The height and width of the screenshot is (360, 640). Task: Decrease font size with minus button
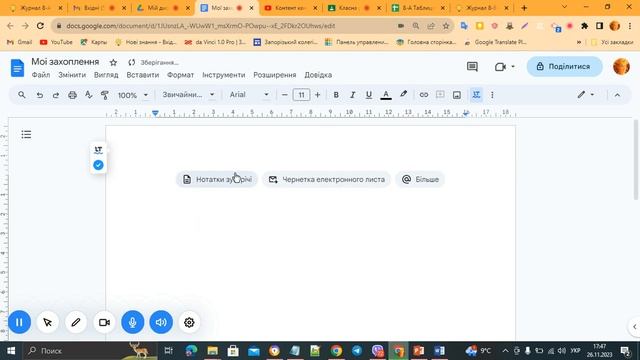(x=284, y=95)
